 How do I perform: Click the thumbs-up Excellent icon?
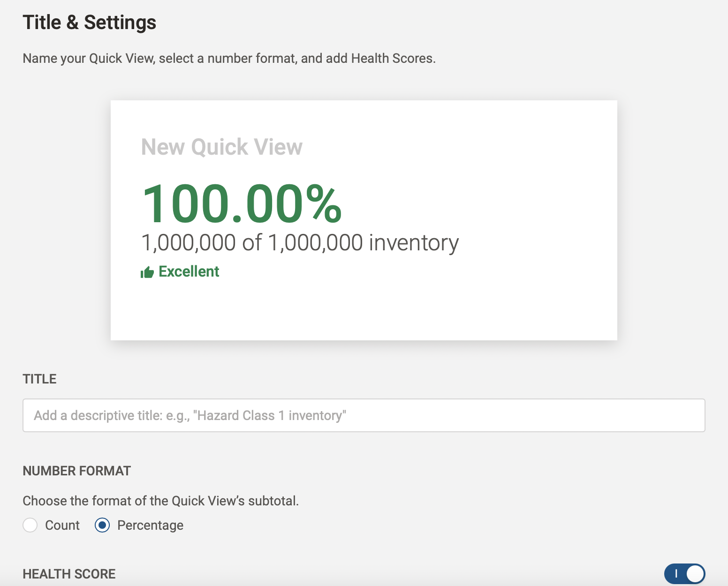coord(147,272)
